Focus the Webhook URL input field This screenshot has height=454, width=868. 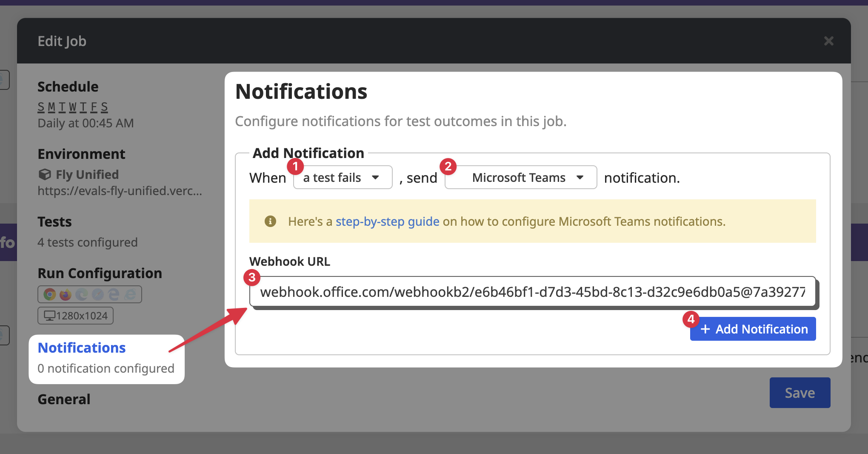pyautogui.click(x=533, y=292)
